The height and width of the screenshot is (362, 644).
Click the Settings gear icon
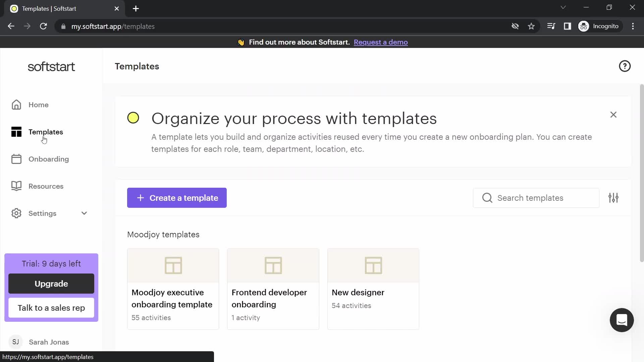16,214
